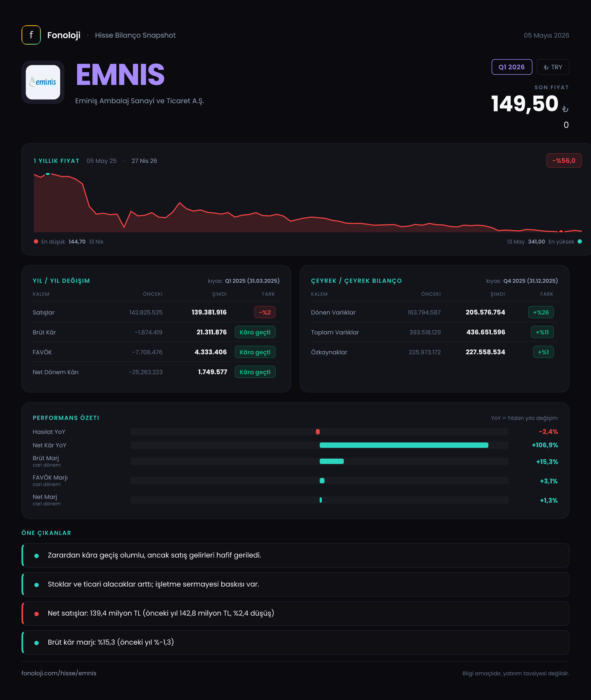591x700 pixels.
Task: Click the 1.749.577 Net Dönem Kârı value
Action: point(212,372)
